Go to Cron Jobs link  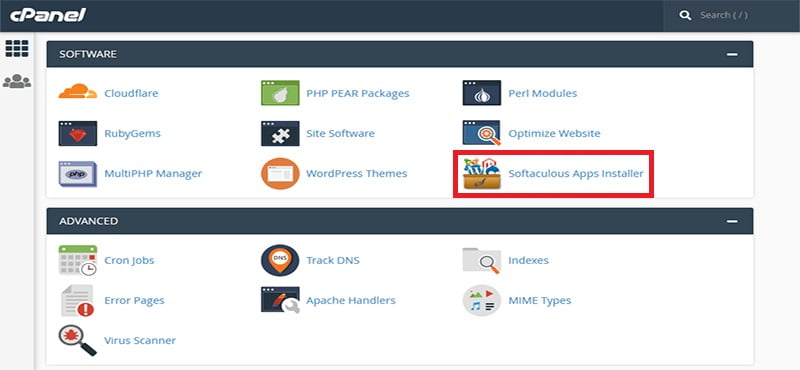coord(129,261)
